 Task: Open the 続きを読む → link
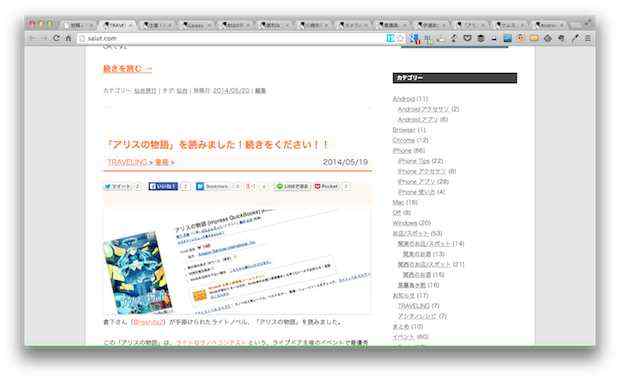click(127, 68)
